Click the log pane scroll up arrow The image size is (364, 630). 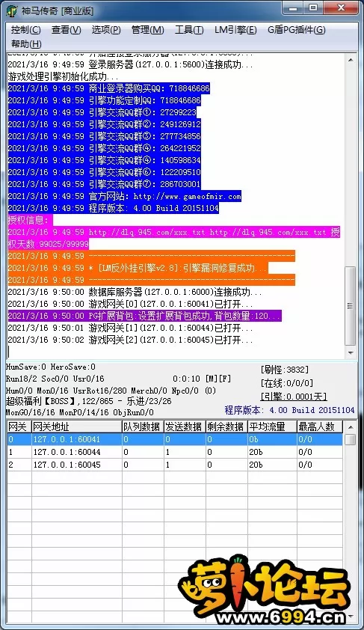pos(351,60)
